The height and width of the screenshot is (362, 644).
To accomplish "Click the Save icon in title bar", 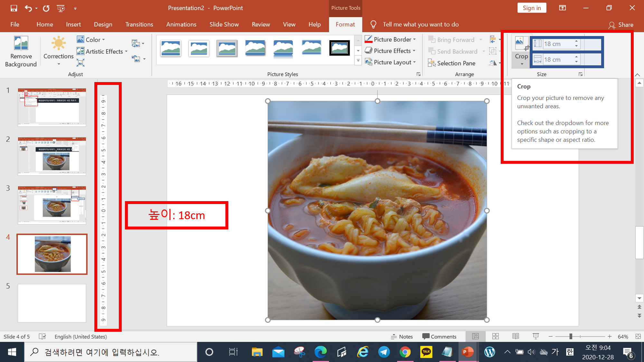I will click(x=14, y=8).
